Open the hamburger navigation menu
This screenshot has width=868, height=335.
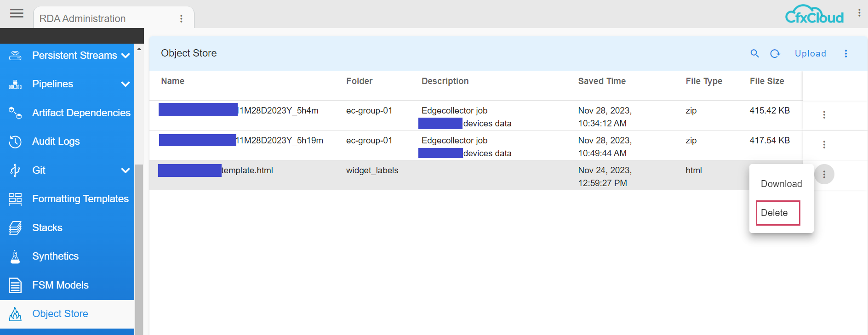[17, 13]
